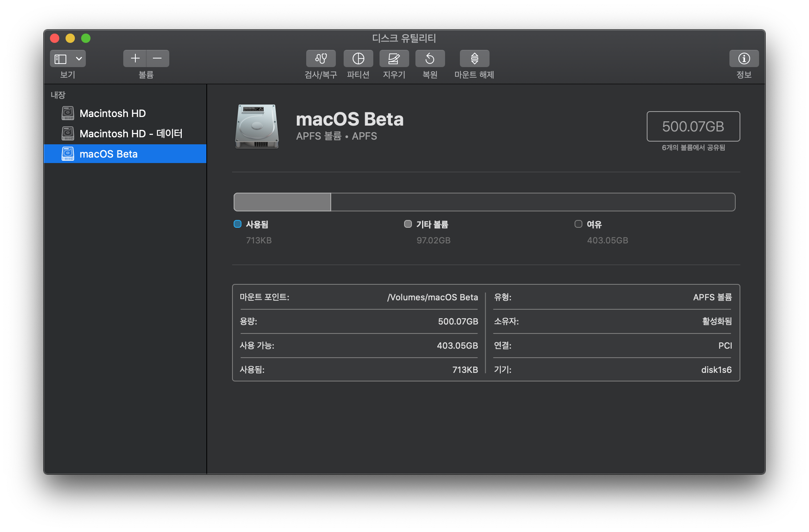Viewport: 809px width, 532px height.
Task: Toggle the sidebar view icon
Action: [x=60, y=59]
